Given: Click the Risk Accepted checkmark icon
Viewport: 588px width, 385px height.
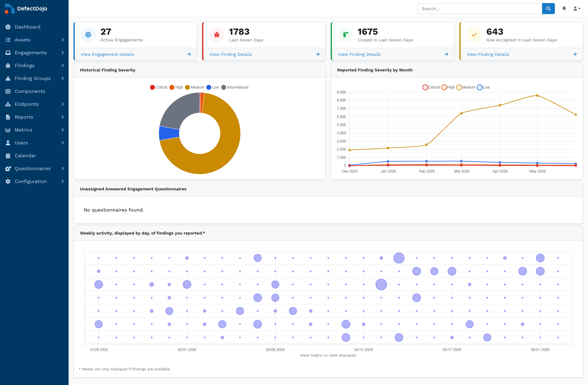Looking at the screenshot, I should point(474,35).
